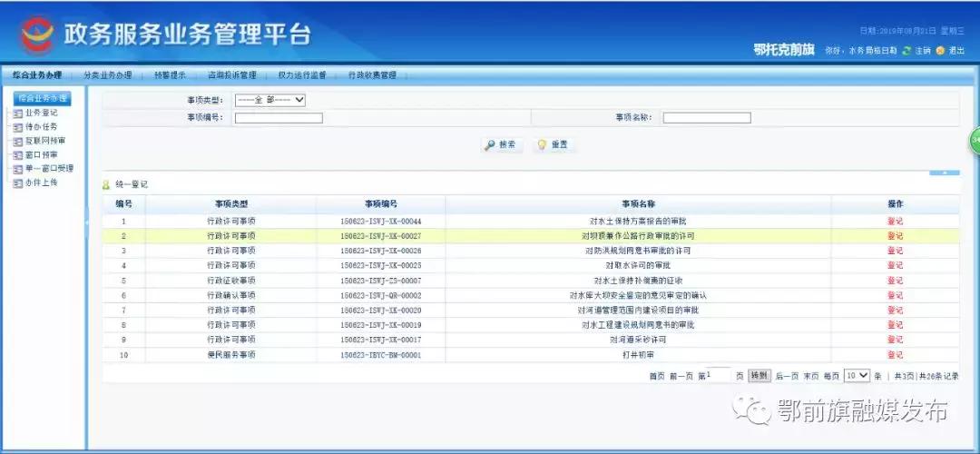This screenshot has width=980, height=454.
Task: Click 便民服务事项 type cell in row 10
Action: [231, 354]
